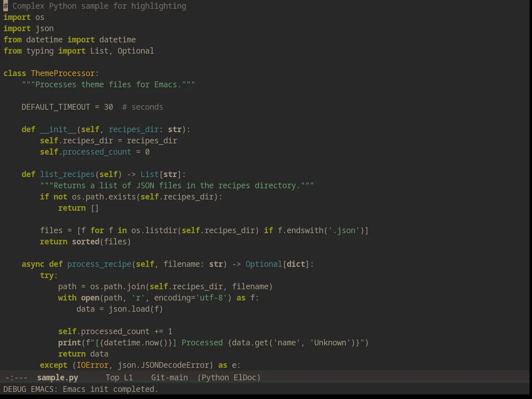Click the IOError exception name
532x399 pixels.
pyautogui.click(x=92, y=365)
